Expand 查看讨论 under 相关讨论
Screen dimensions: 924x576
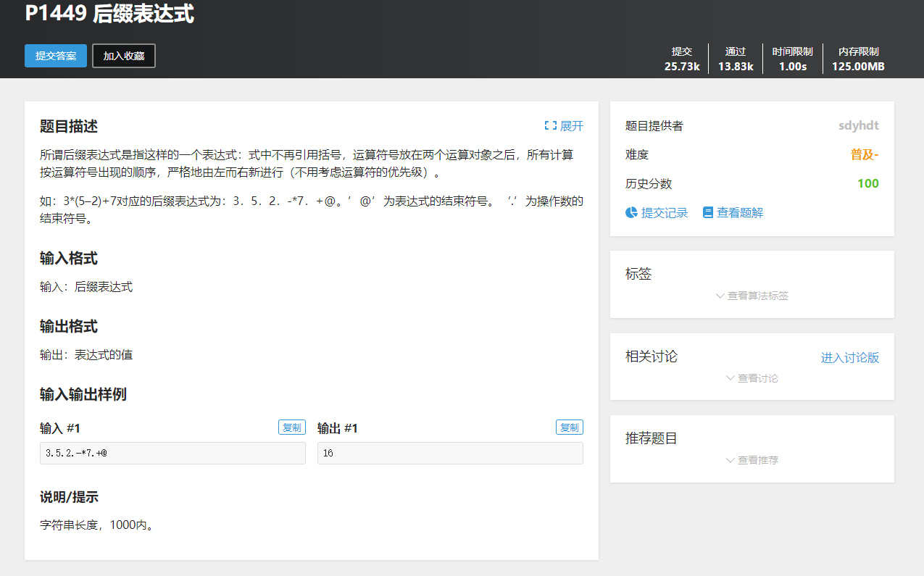tap(752, 378)
